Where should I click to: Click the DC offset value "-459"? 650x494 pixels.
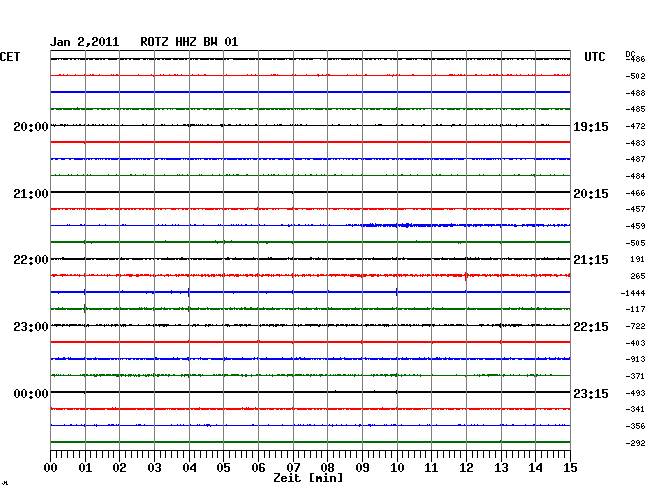pyautogui.click(x=635, y=226)
